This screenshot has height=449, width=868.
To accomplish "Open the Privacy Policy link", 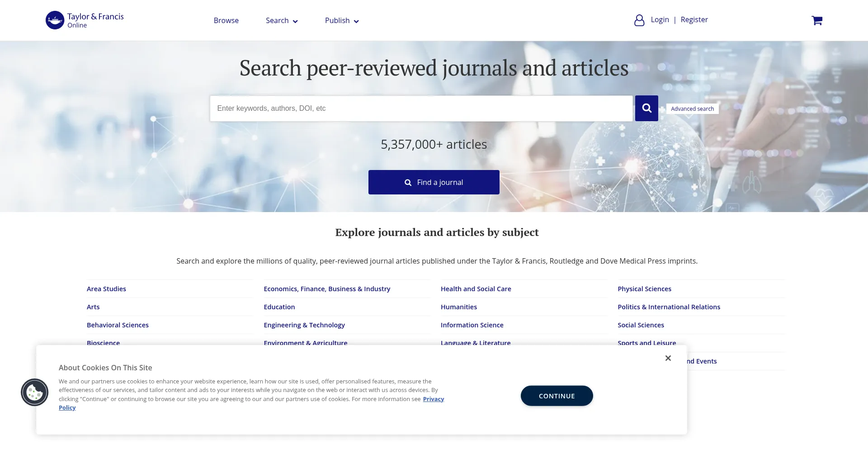I will coord(433,399).
